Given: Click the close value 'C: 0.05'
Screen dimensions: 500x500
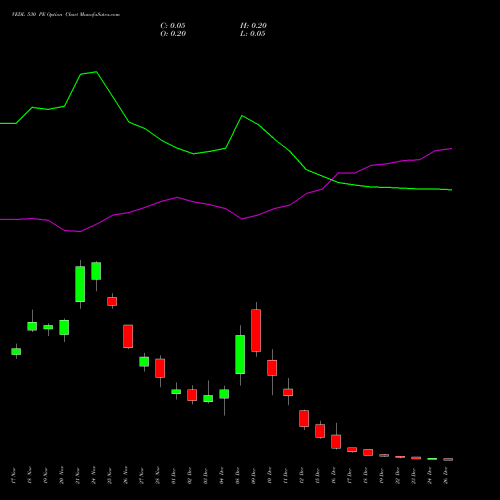Looking at the screenshot, I should (173, 26).
